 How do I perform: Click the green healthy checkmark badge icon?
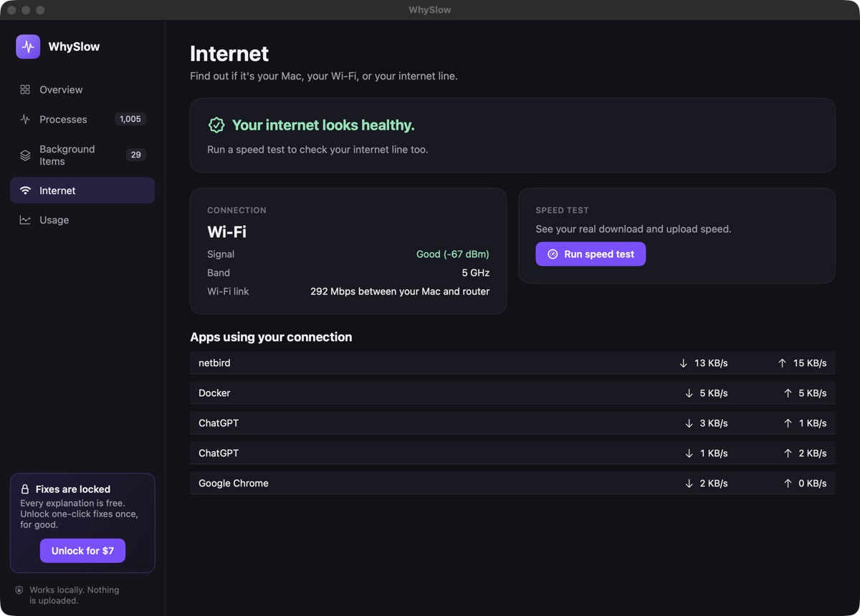tap(216, 125)
